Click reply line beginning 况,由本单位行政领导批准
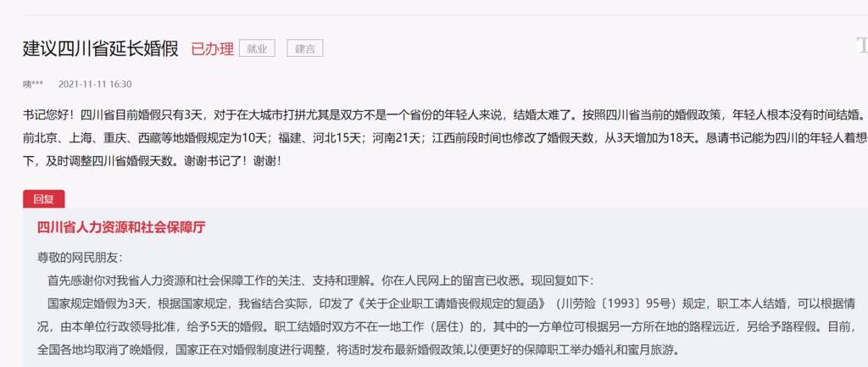 click(447, 326)
